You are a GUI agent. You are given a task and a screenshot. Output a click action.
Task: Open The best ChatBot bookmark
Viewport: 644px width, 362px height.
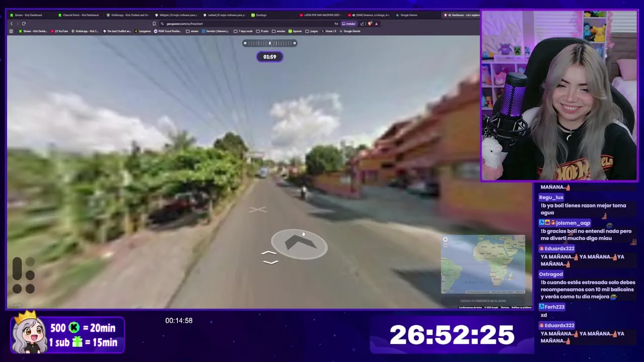[x=117, y=31]
